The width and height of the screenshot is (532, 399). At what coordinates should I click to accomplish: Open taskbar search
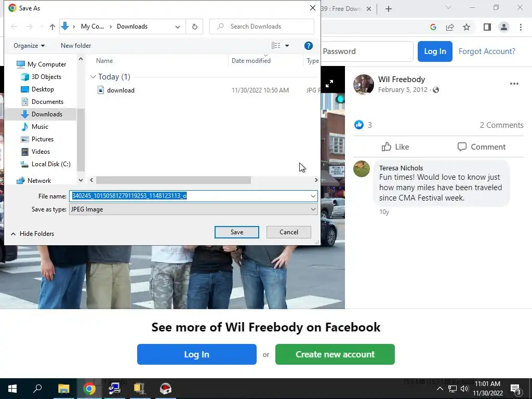[x=37, y=389]
